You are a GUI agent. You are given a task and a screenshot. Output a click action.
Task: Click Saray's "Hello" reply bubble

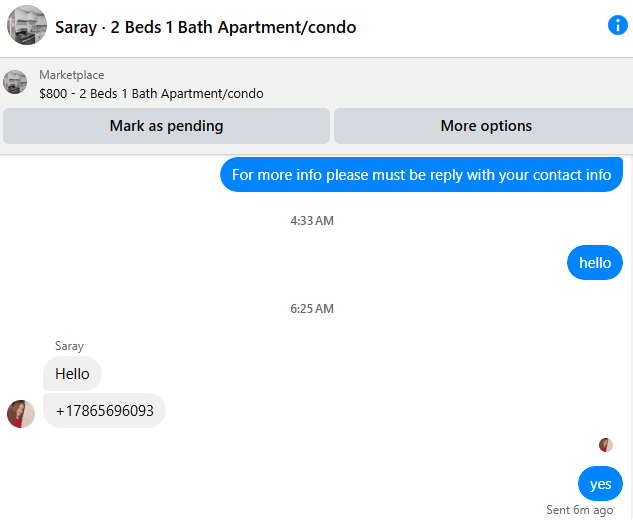click(x=72, y=374)
